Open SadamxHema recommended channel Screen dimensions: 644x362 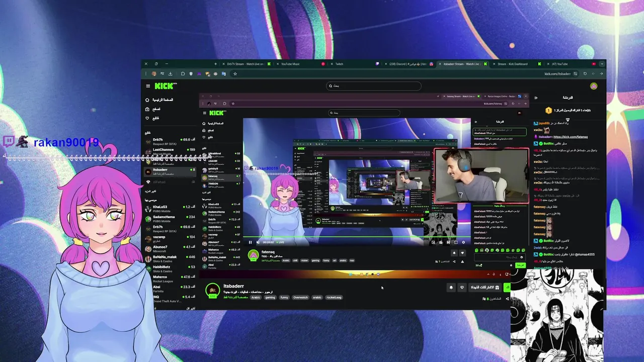(171, 219)
